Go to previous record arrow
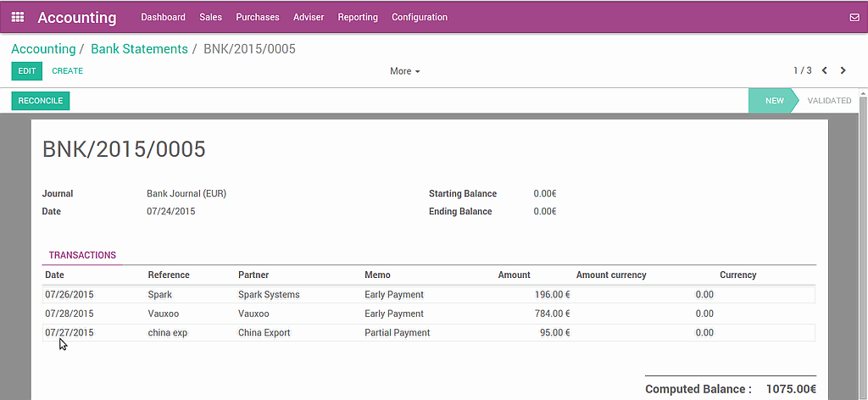Screen dimensions: 868x400 (x=825, y=71)
